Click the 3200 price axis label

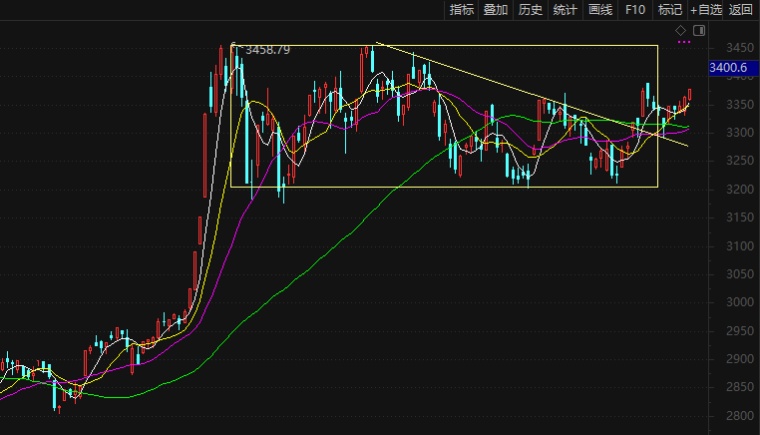[740, 189]
